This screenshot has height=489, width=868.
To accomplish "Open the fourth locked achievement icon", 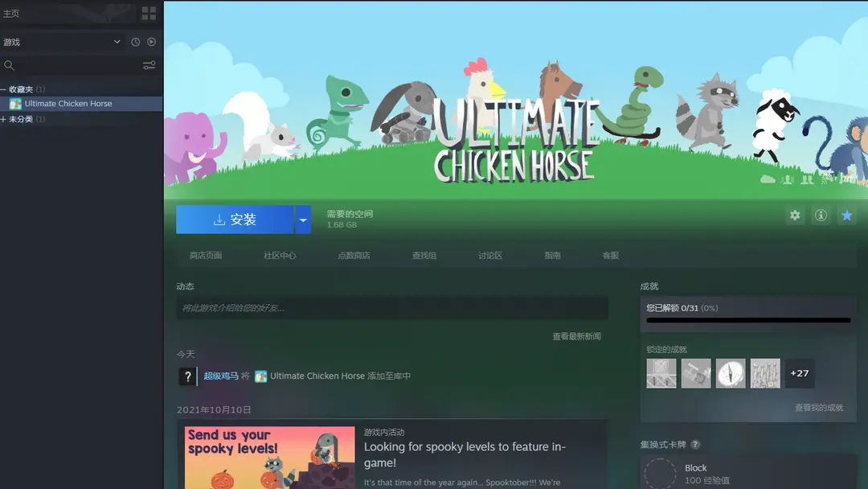I will [x=765, y=373].
